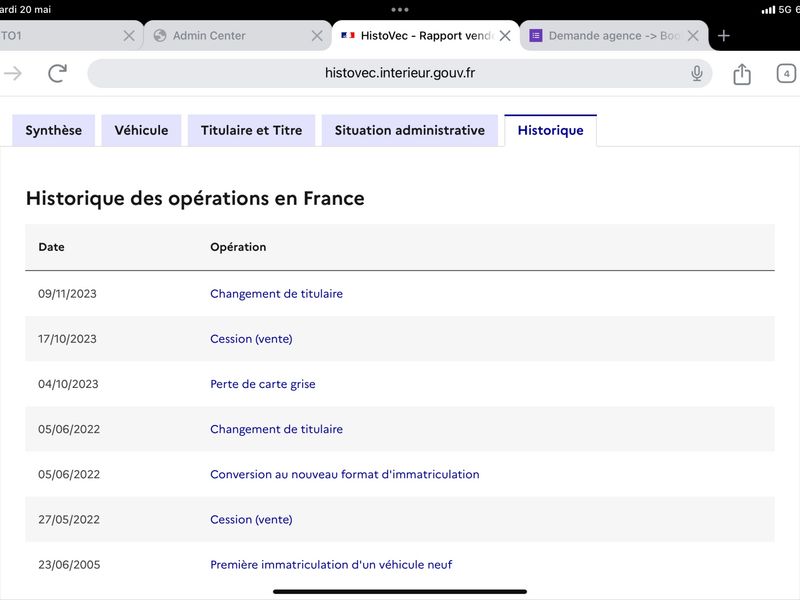Screen dimensions: 800x600
Task: Click the date 23/06/2005
Action: (69, 565)
